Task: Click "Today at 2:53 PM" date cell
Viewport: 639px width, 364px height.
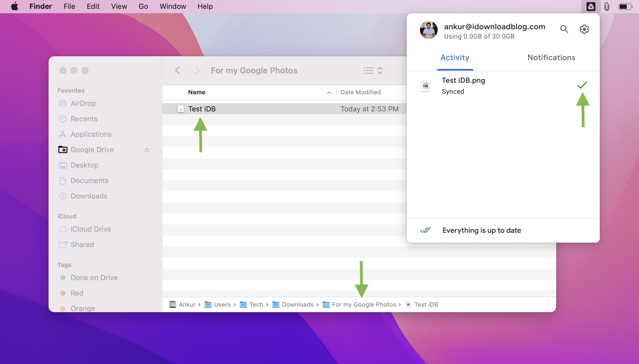Action: pyautogui.click(x=369, y=109)
